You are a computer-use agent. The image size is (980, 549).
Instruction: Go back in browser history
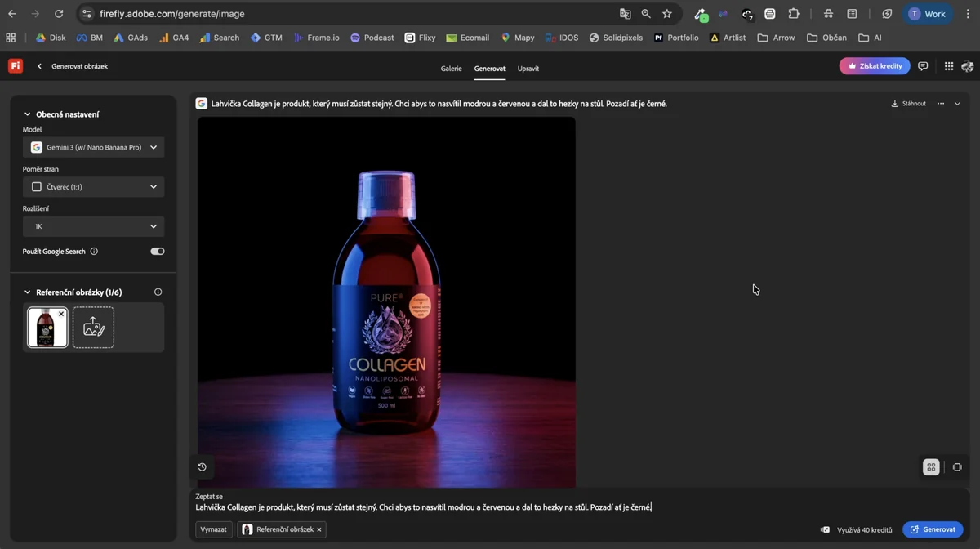[11, 14]
